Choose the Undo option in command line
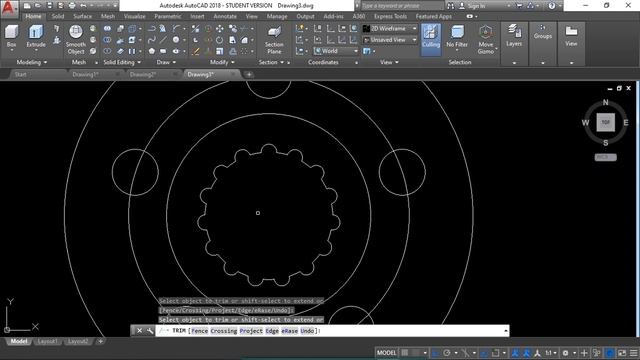 pyautogui.click(x=307, y=331)
